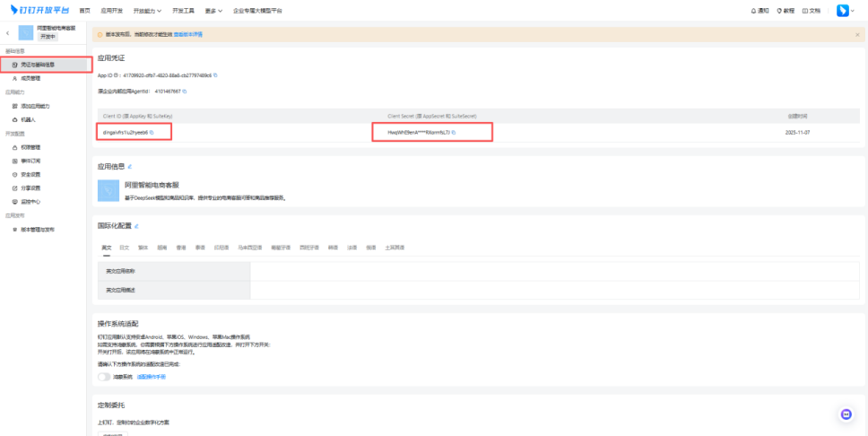
Task: Copy the Client ID dingaivfrs1u2hyeeb6
Action: (x=152, y=133)
